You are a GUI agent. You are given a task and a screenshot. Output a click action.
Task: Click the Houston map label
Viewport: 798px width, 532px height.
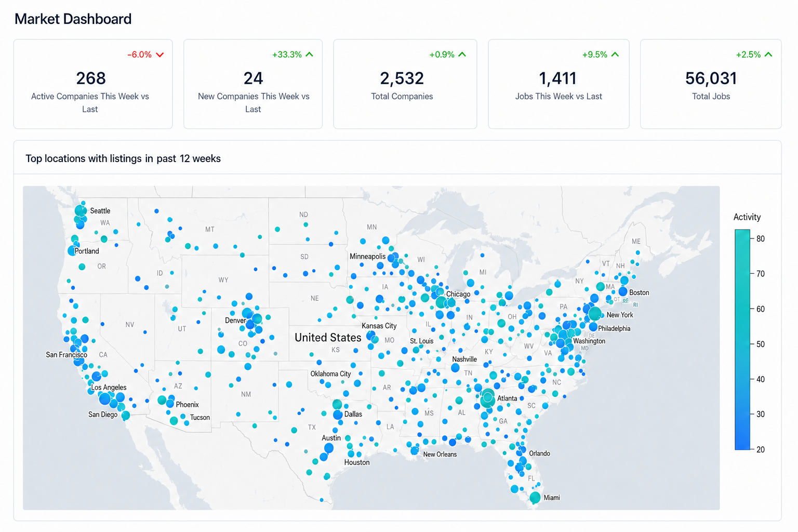(357, 462)
